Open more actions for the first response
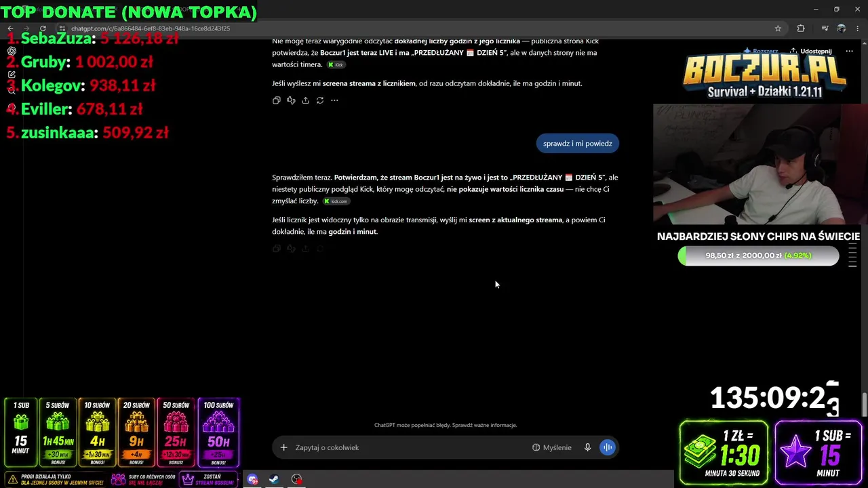 coord(334,100)
